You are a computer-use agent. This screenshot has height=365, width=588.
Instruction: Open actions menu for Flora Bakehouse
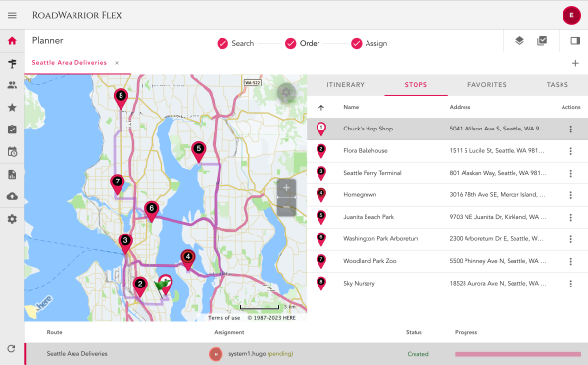[570, 151]
